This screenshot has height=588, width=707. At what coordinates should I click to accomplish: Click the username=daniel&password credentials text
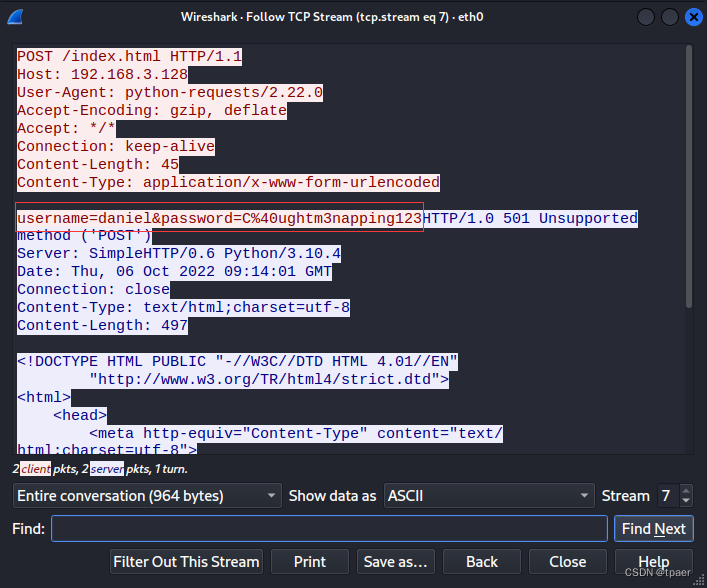point(220,219)
